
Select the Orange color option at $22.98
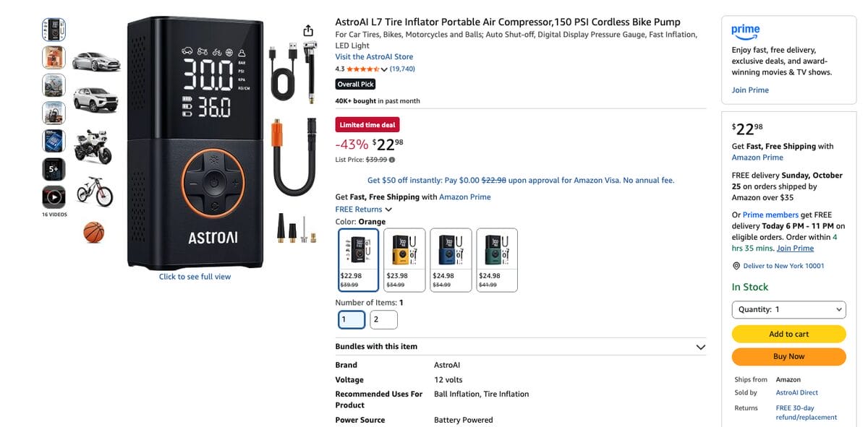click(x=358, y=260)
